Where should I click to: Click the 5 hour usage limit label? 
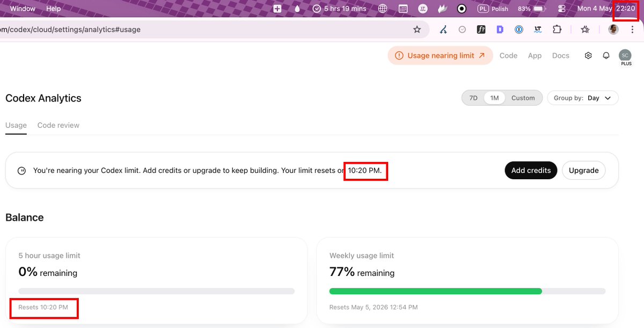[49, 256]
